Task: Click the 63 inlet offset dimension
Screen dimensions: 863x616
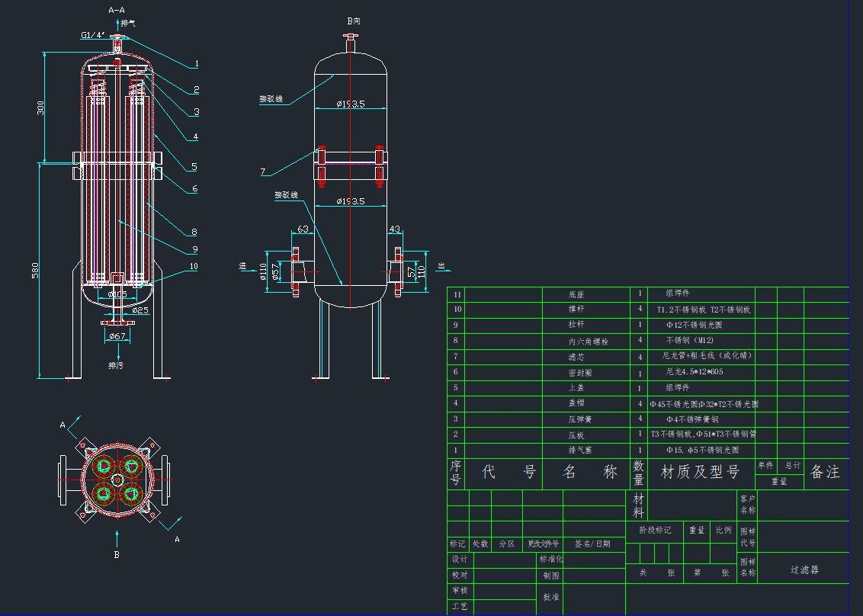Action: [x=303, y=229]
